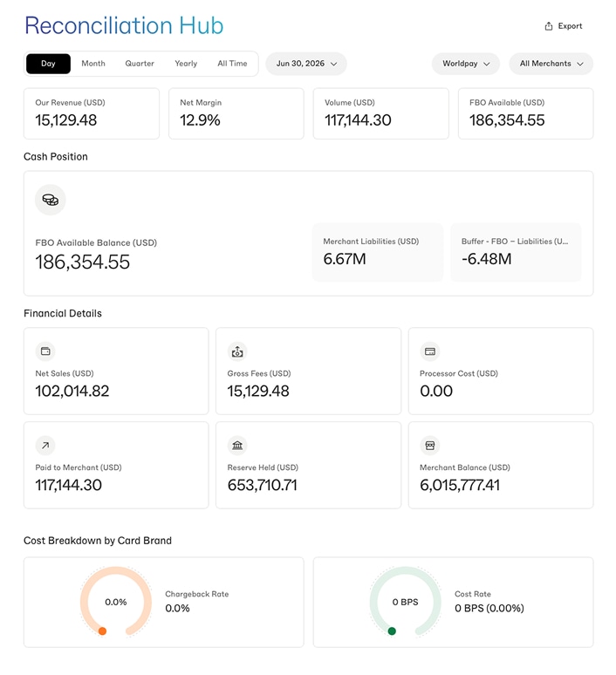Click the Chargeback Rate 0.0% label text
The height and width of the screenshot is (675, 616).
click(177, 608)
